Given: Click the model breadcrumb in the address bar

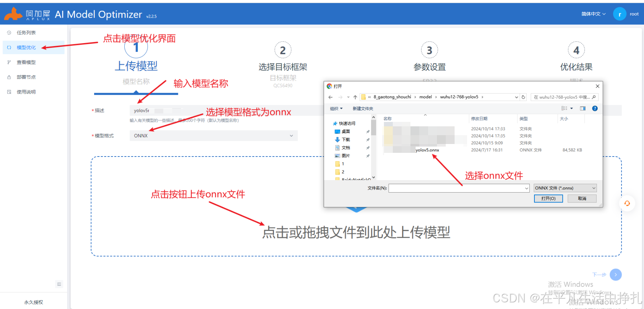Looking at the screenshot, I should [x=426, y=97].
